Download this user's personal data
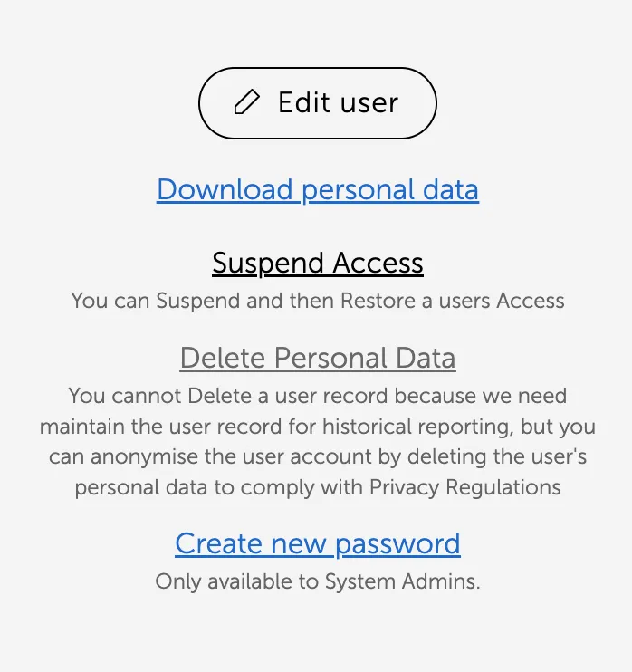Viewport: 632px width, 672px height. tap(317, 190)
